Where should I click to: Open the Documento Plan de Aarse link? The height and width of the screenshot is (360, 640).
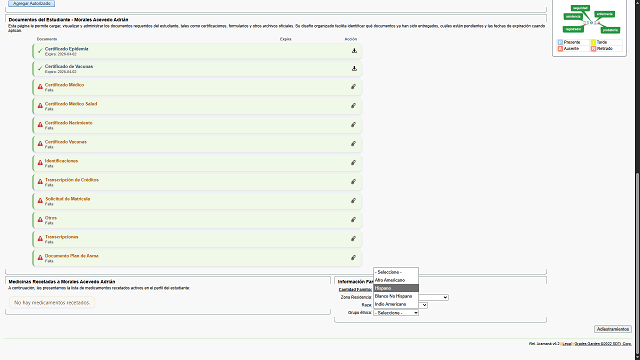pos(72,256)
